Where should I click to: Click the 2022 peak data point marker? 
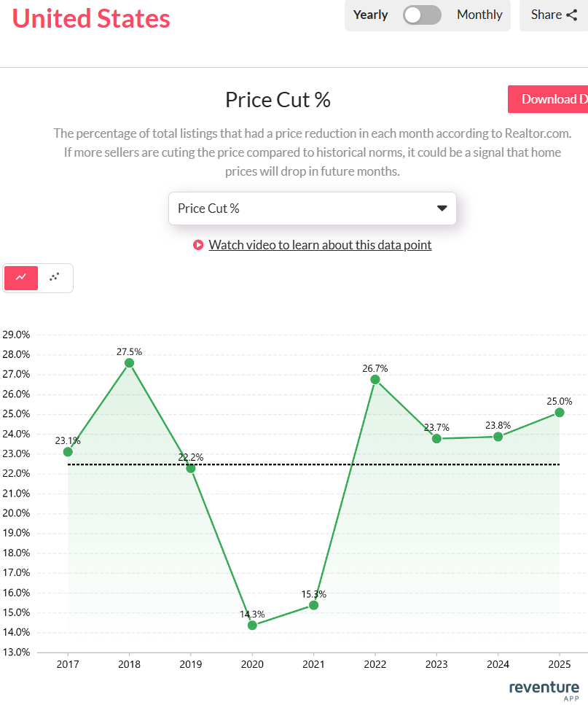coord(375,379)
